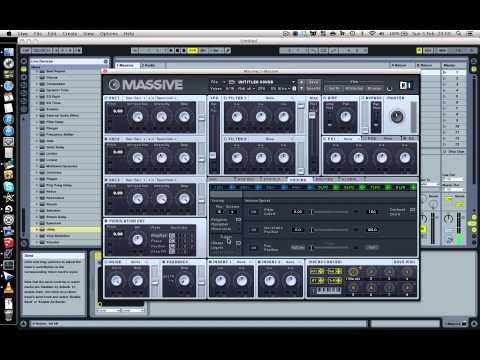Click the Ableton transport stop button
Screen dimensions: 480x360
click(x=177, y=50)
